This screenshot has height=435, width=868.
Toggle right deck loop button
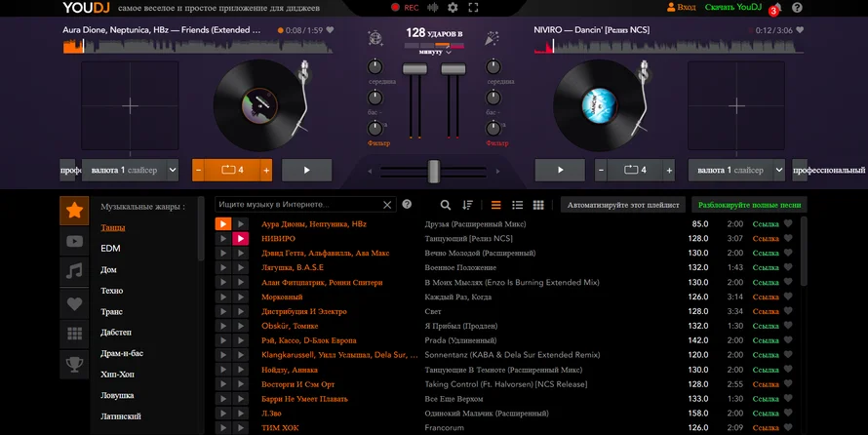[x=635, y=170]
